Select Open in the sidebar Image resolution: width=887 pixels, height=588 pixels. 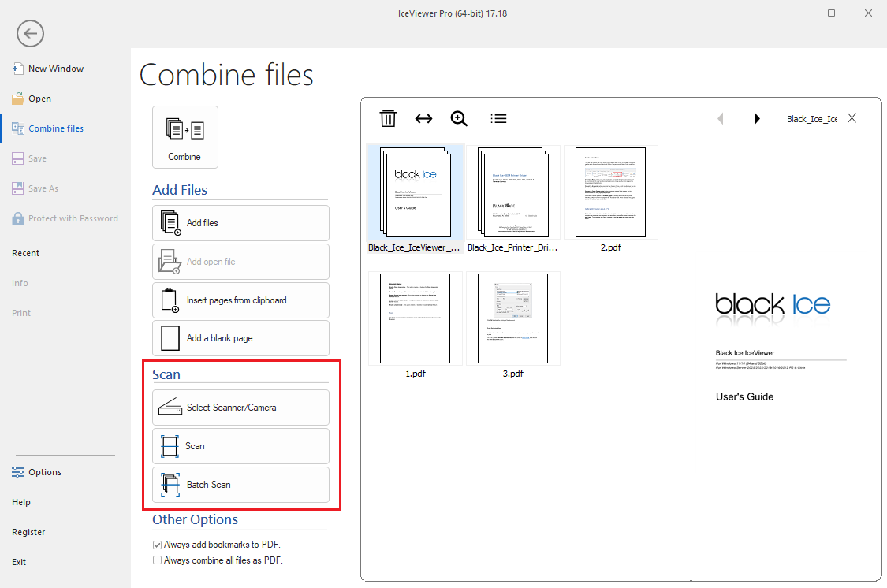click(32, 99)
